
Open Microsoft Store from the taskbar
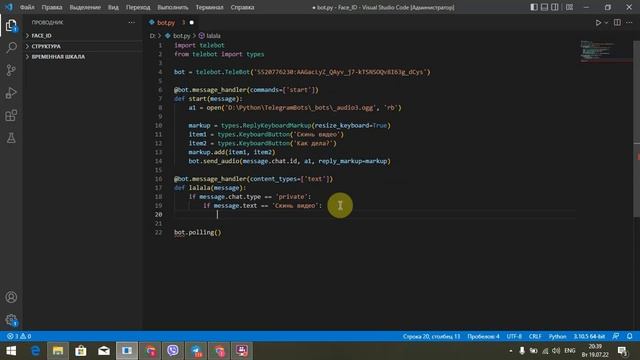point(81,351)
